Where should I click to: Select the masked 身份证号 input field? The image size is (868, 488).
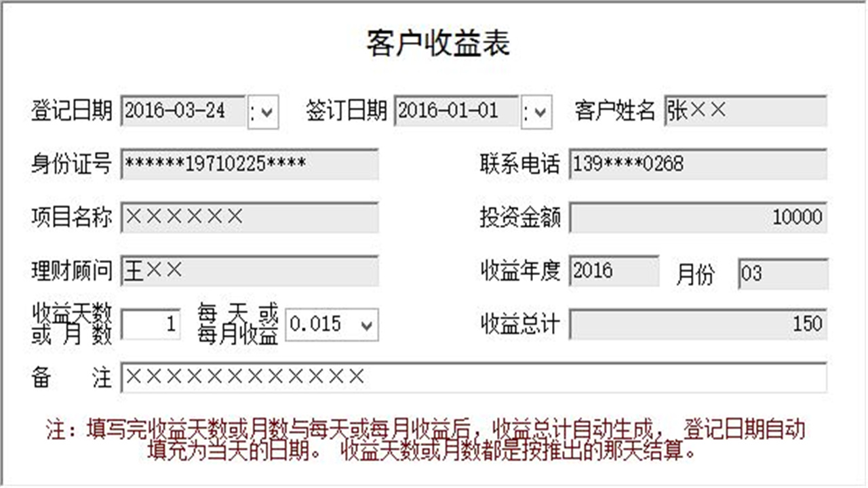(x=251, y=164)
